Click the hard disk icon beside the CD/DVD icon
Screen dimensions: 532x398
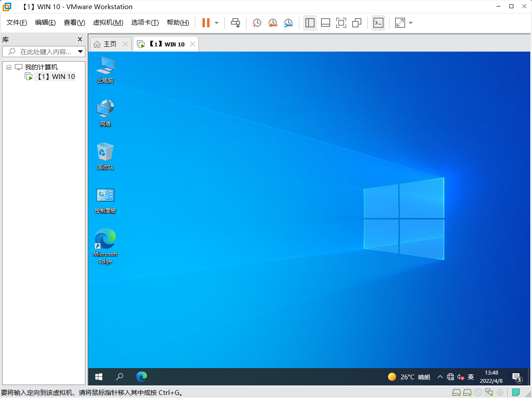pyautogui.click(x=467, y=393)
